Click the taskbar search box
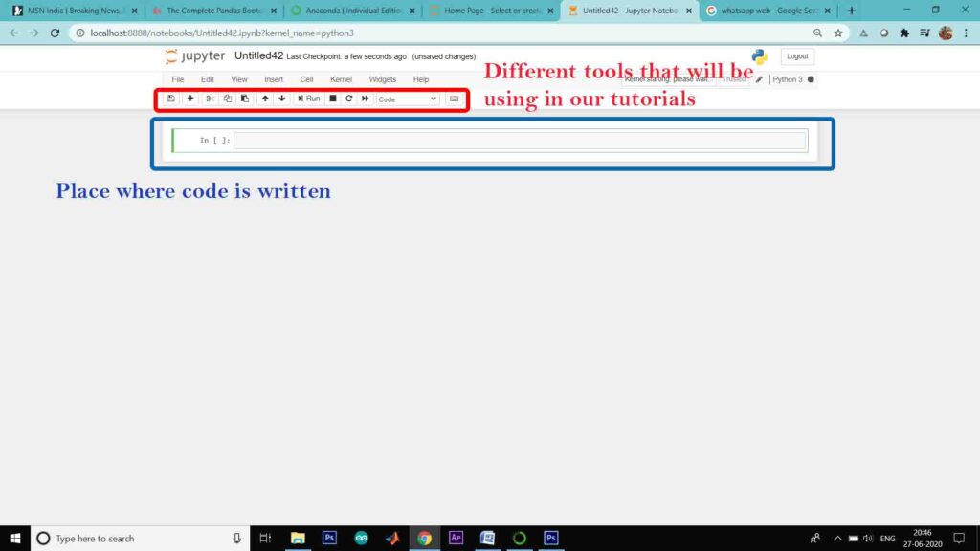 click(x=140, y=538)
